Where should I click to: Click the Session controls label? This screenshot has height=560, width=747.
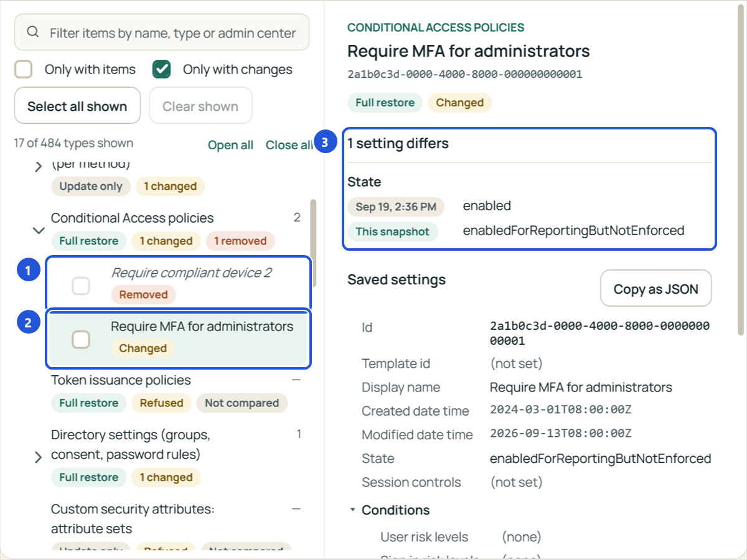pos(411,482)
